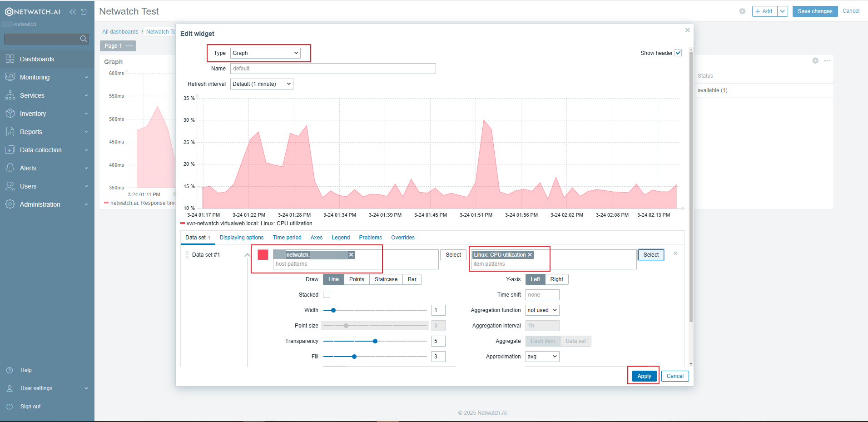Open the Legend tab

[x=340, y=237]
